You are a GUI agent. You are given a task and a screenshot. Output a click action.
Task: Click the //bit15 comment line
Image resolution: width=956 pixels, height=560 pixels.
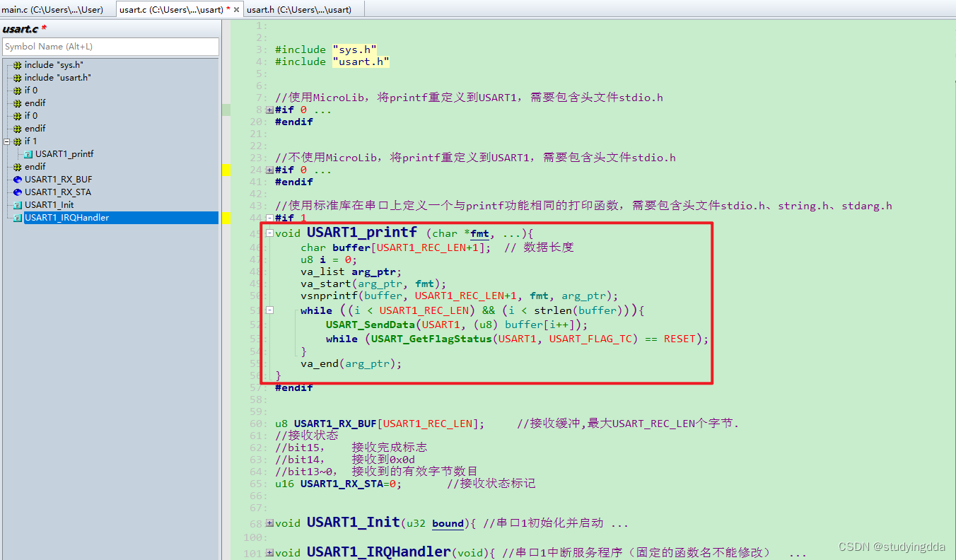pos(351,448)
